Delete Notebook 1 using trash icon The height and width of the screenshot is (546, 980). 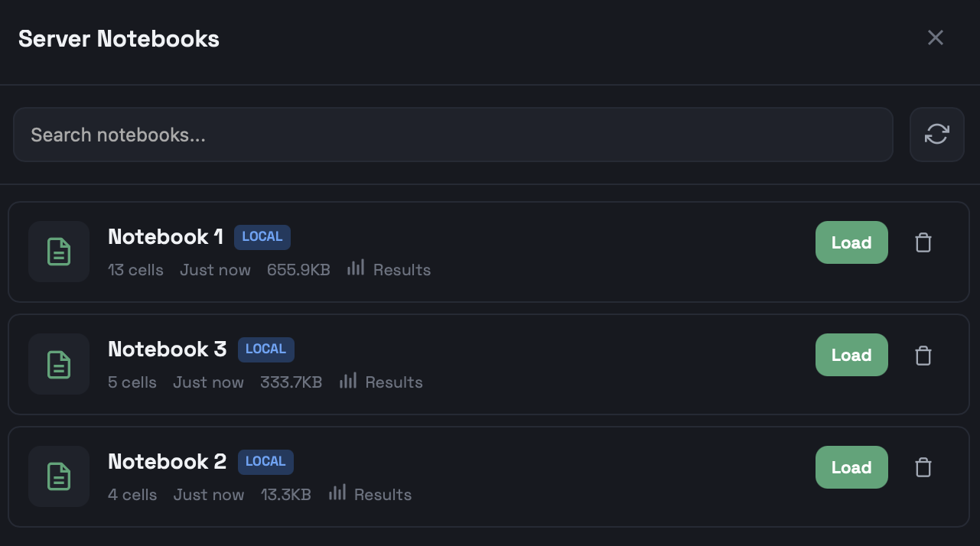(x=923, y=243)
